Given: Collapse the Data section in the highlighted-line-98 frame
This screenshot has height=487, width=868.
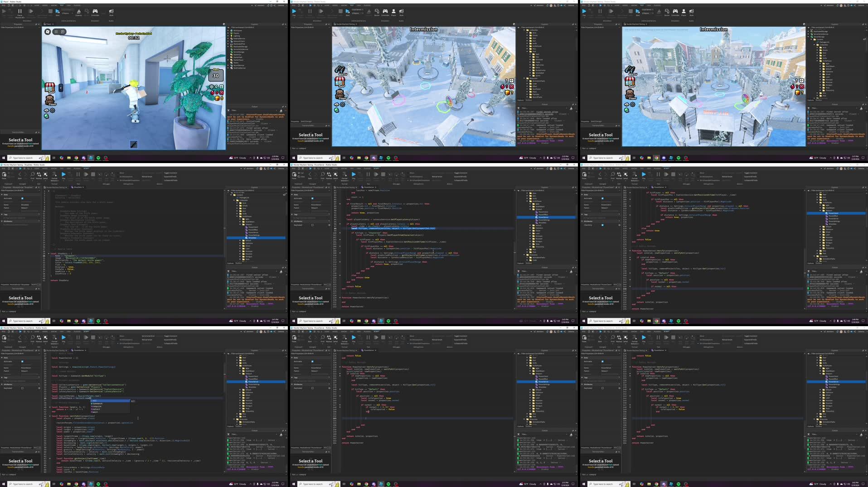Looking at the screenshot, I should (x=293, y=194).
